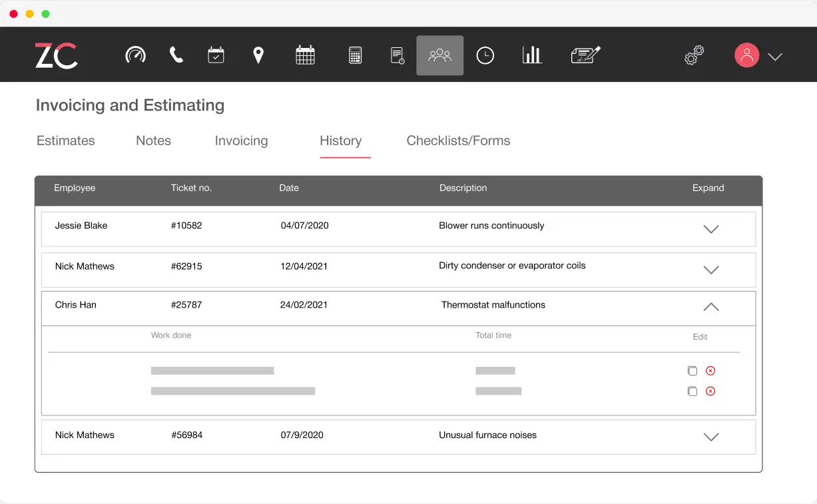
Task: Copy the second work entry under Chris Han
Action: tap(692, 391)
